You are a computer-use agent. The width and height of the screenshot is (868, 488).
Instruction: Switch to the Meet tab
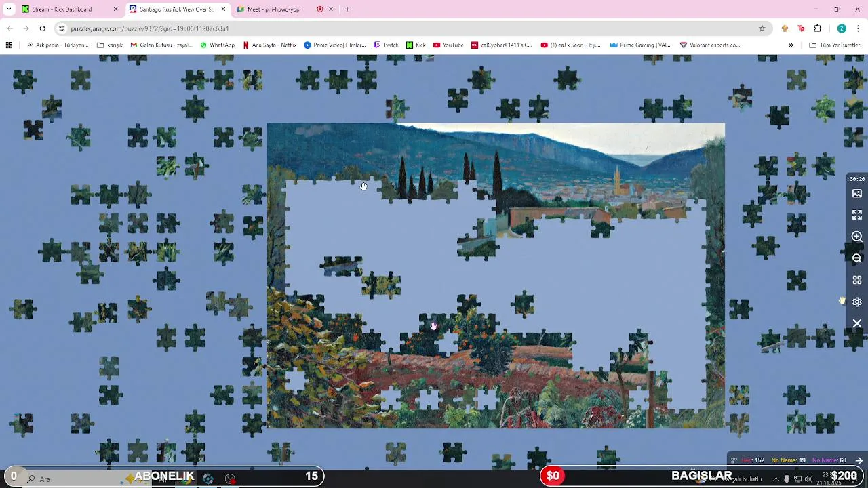[285, 9]
